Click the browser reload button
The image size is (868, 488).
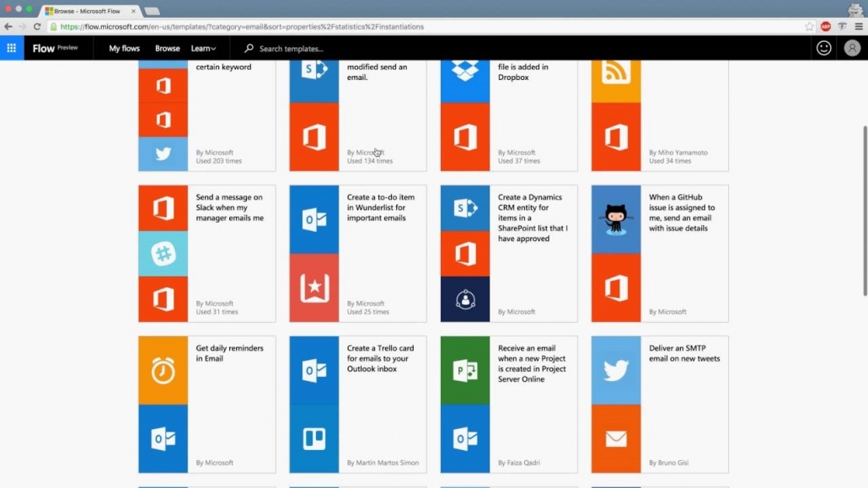[37, 26]
